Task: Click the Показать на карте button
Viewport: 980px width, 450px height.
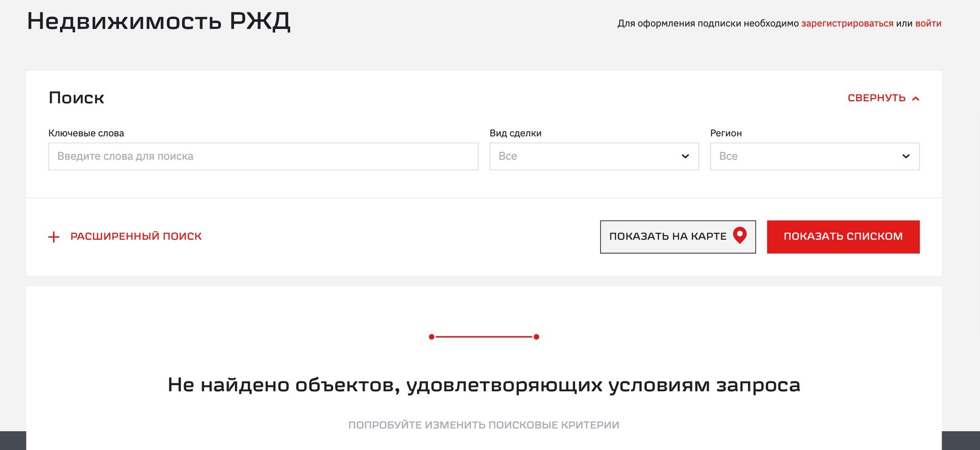Action: coord(678,237)
